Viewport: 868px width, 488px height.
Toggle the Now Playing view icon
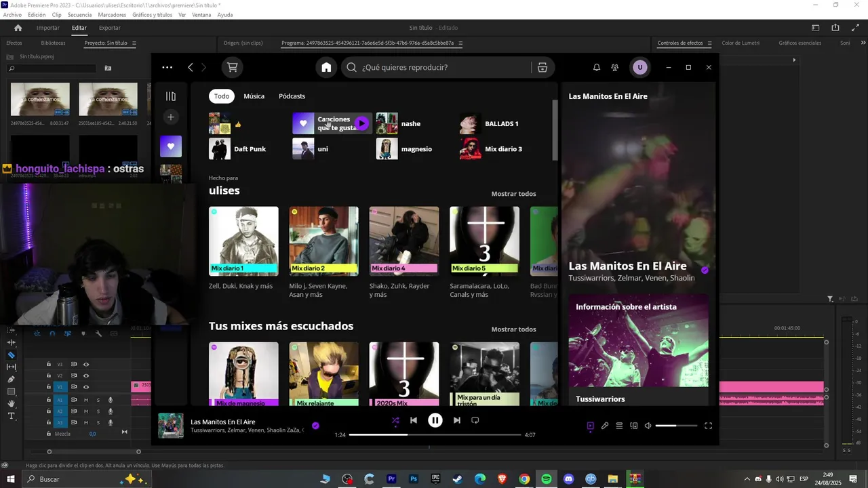click(591, 426)
